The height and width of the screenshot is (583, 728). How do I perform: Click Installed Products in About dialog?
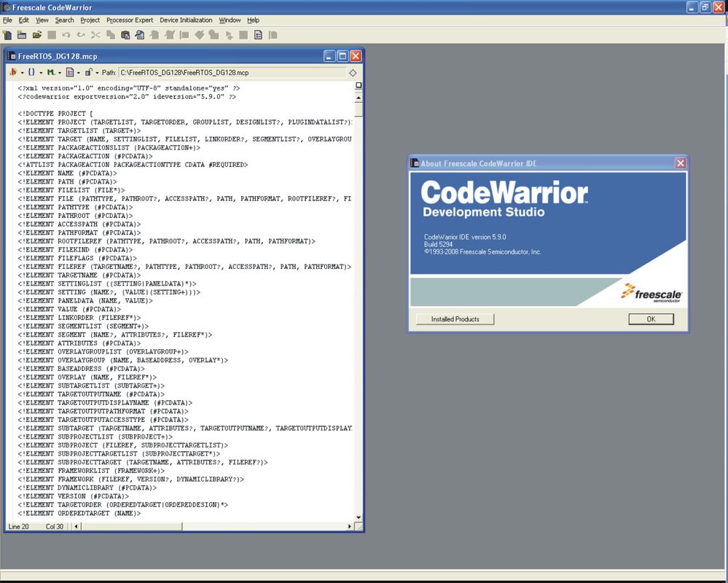(455, 319)
